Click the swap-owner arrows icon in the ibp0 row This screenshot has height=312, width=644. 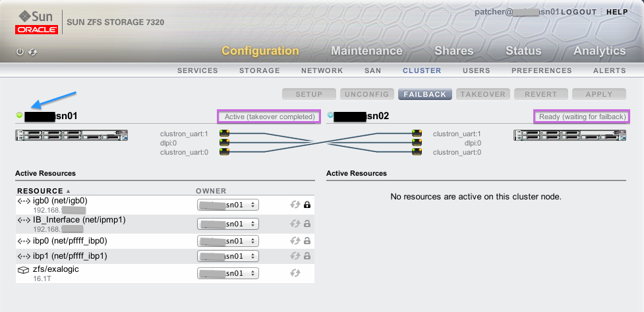[295, 241]
